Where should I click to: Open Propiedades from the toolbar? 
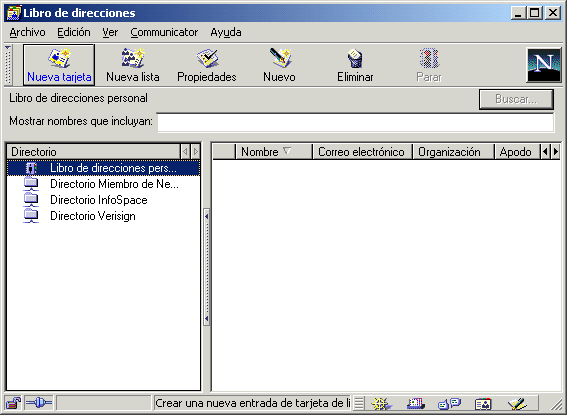[207, 65]
